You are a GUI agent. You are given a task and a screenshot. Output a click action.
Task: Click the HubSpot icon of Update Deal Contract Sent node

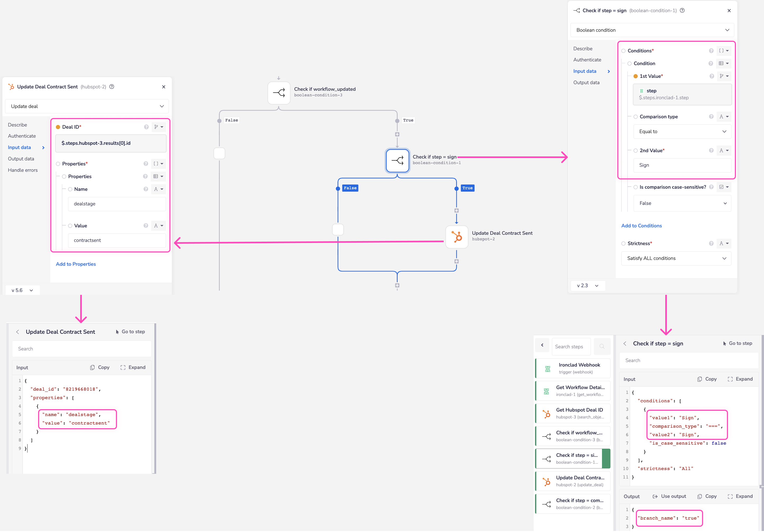click(x=457, y=237)
